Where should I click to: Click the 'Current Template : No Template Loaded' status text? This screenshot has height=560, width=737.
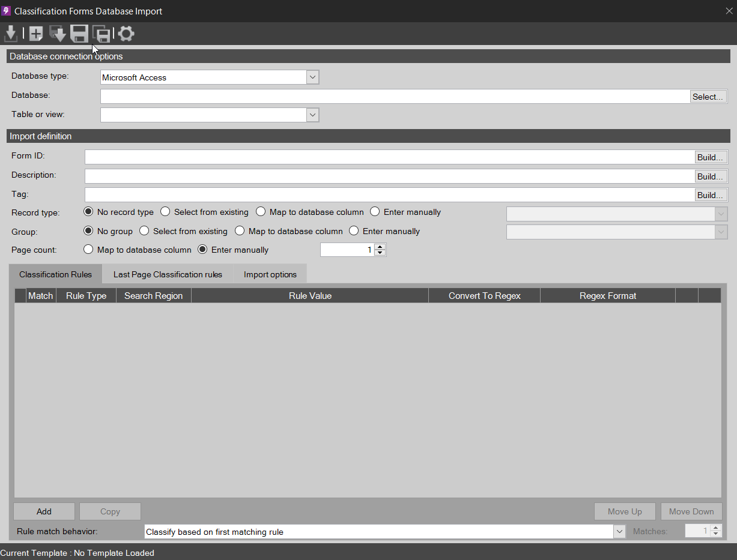[x=77, y=553]
